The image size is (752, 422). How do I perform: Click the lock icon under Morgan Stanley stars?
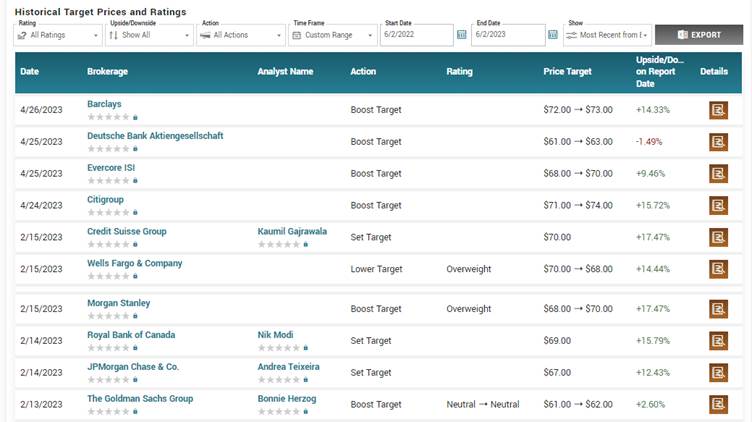tap(135, 316)
